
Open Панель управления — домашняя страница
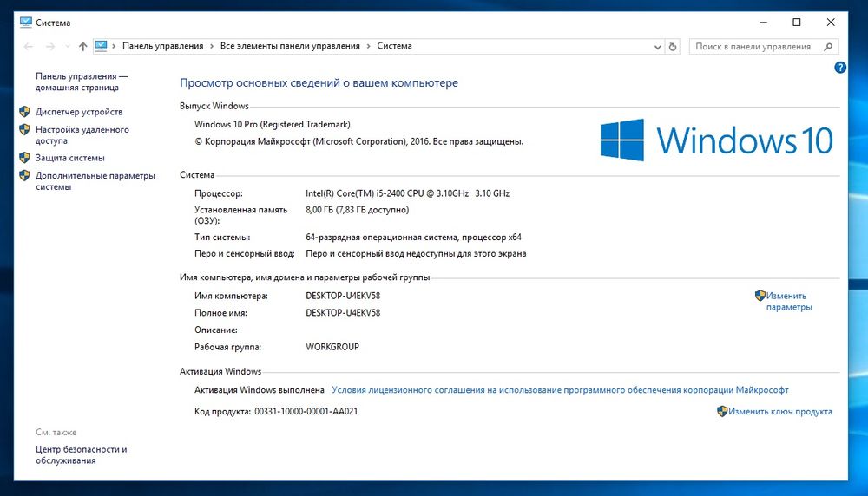click(82, 82)
